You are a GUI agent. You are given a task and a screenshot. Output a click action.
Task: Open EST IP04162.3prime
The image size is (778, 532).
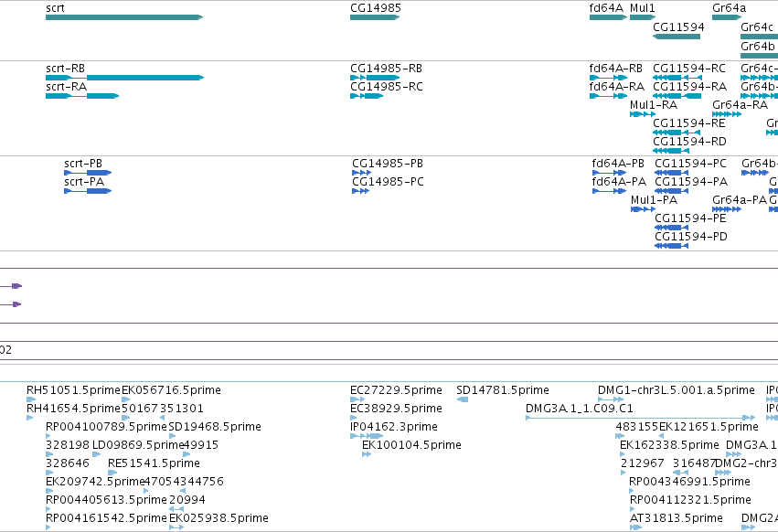(x=367, y=436)
